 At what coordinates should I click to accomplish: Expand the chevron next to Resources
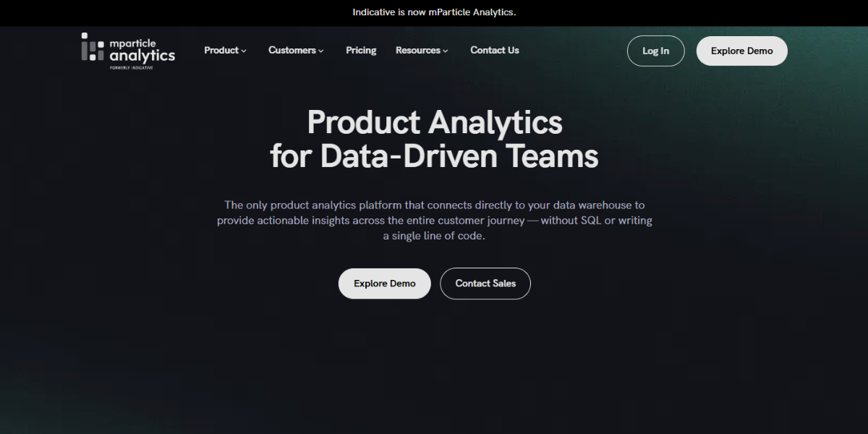(446, 51)
